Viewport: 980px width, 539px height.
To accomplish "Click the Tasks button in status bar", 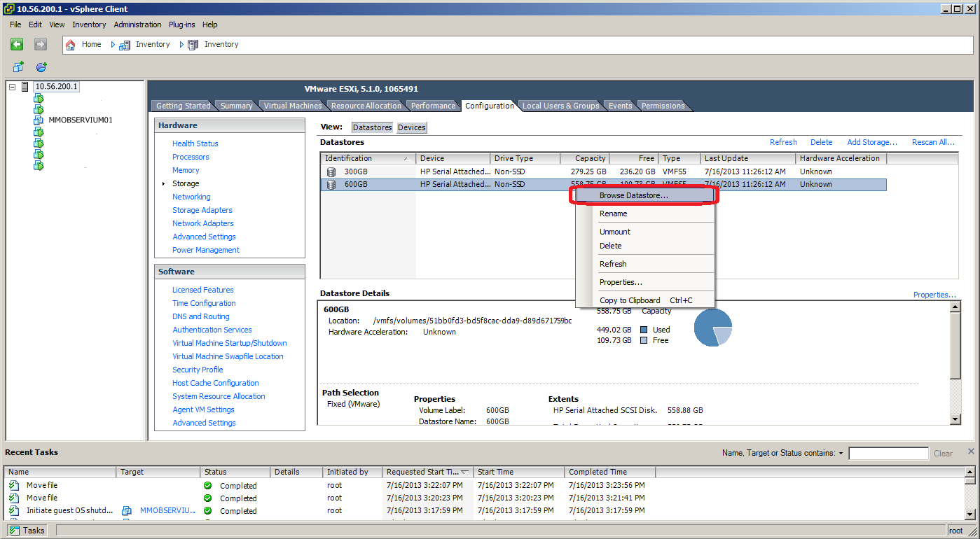I will pyautogui.click(x=27, y=531).
